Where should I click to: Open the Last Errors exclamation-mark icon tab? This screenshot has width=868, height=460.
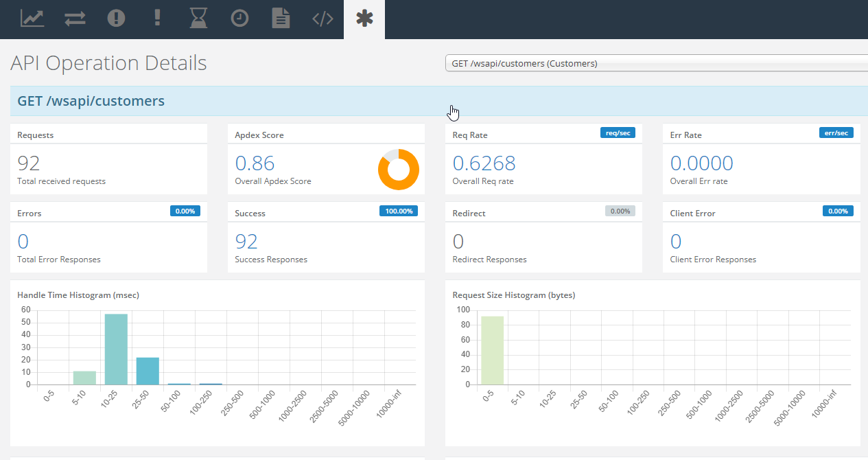tap(157, 18)
